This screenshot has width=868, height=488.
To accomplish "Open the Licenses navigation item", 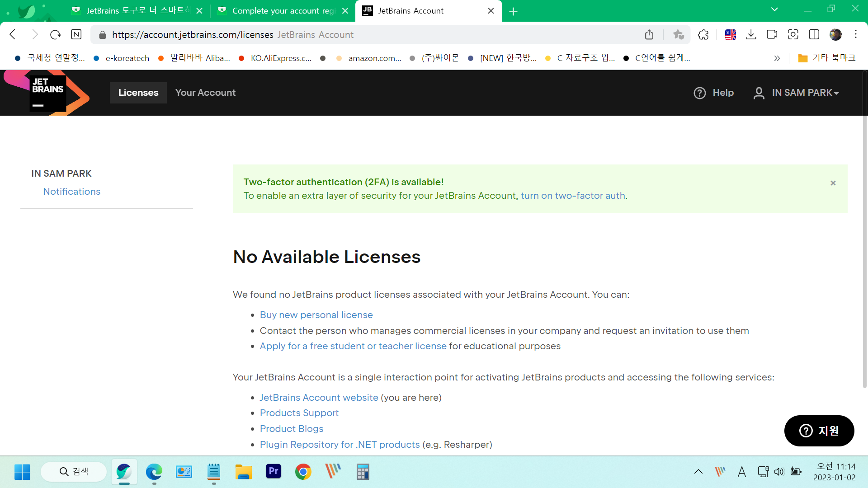I will (138, 93).
